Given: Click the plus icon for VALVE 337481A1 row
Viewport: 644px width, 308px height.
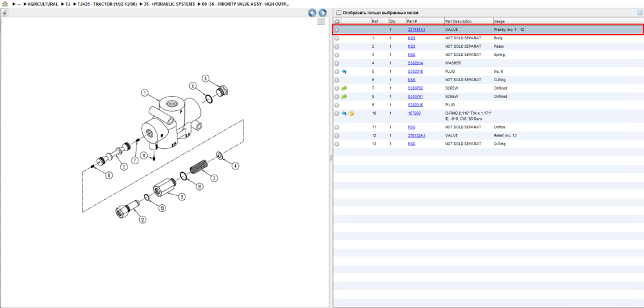Looking at the screenshot, I should (337, 30).
